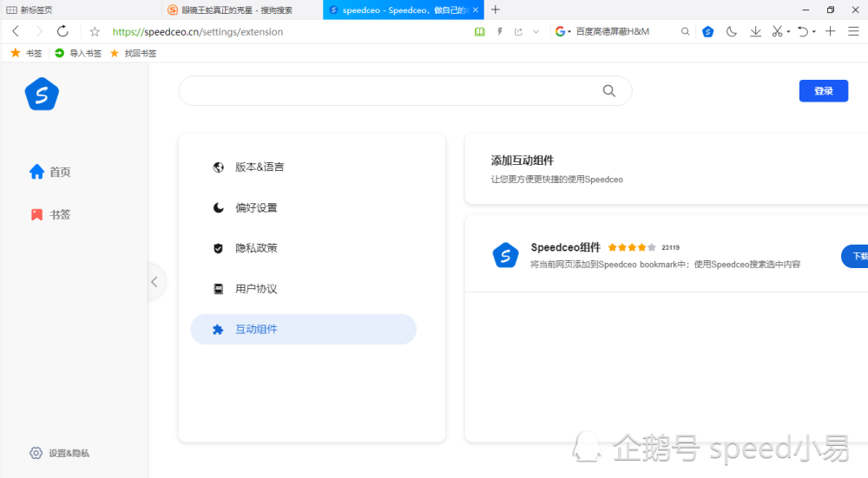Click the page URL in address bar
The width and height of the screenshot is (868, 478).
pos(198,32)
